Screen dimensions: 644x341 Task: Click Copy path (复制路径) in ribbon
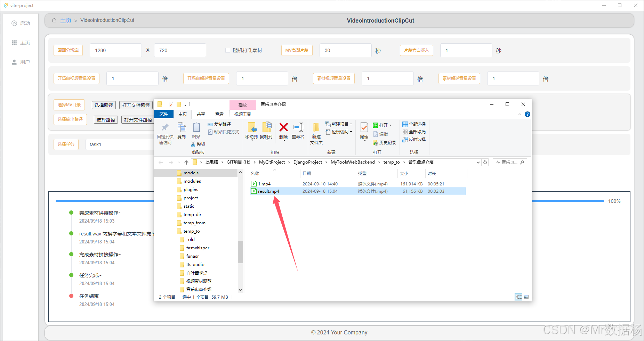(219, 124)
